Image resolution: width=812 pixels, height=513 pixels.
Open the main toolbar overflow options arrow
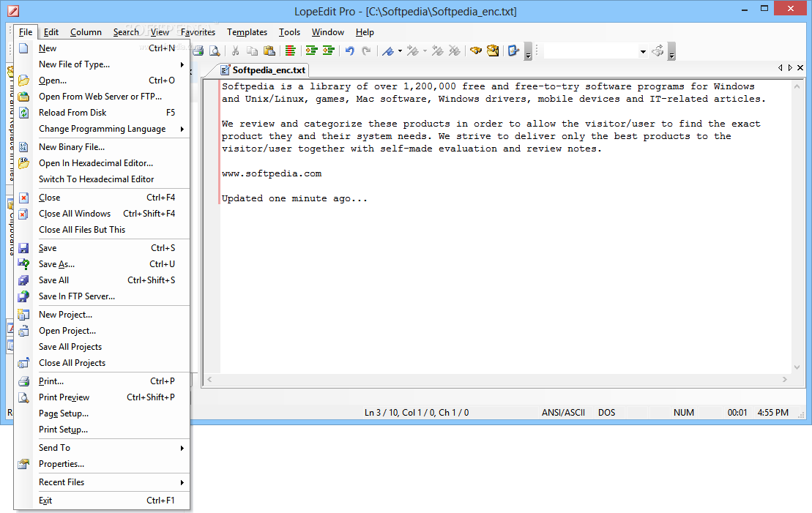tap(528, 52)
